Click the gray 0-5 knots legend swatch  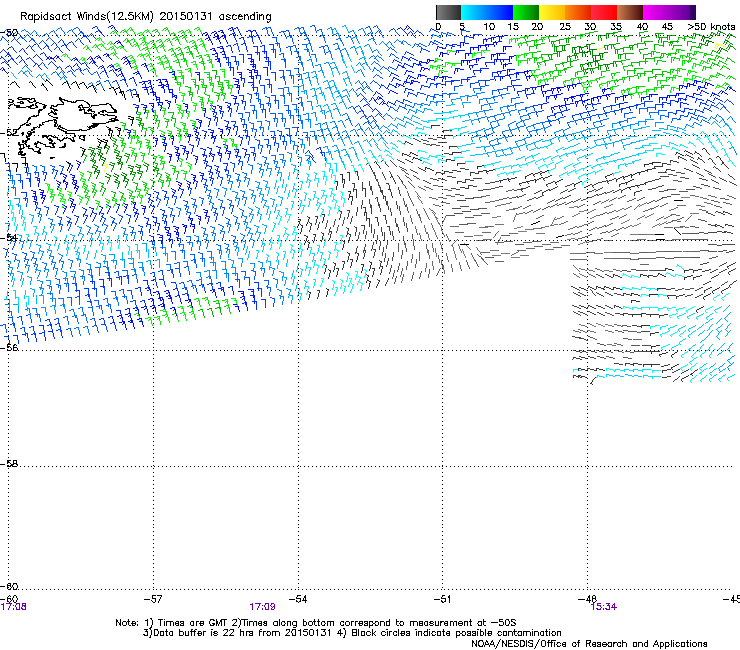448,12
